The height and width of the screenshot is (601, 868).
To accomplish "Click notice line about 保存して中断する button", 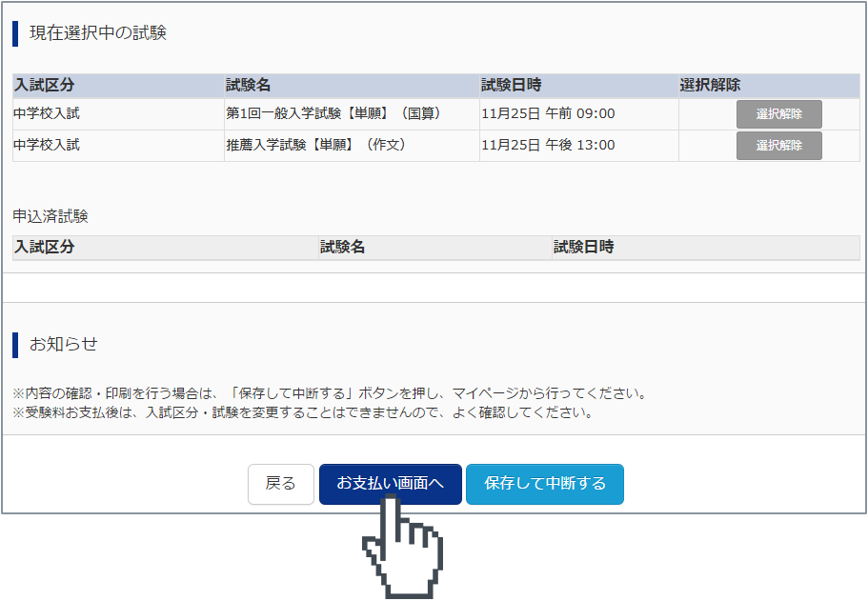I will pyautogui.click(x=330, y=393).
